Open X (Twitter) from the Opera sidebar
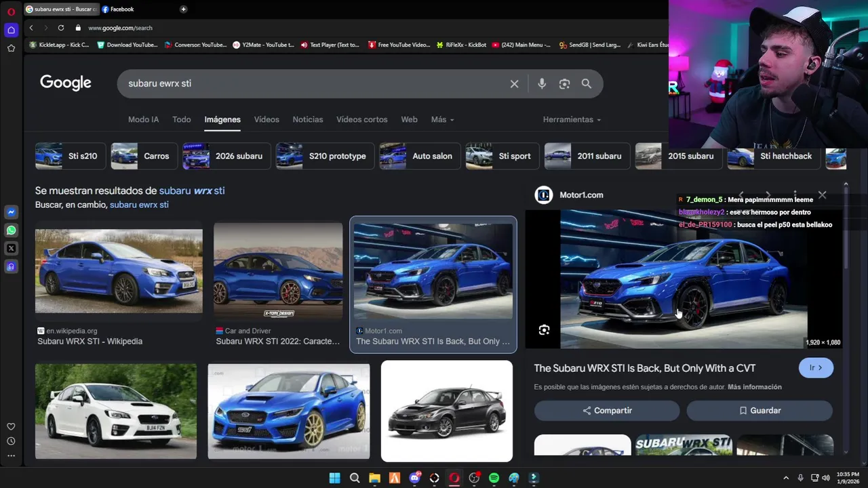The width and height of the screenshot is (868, 488). tap(11, 249)
